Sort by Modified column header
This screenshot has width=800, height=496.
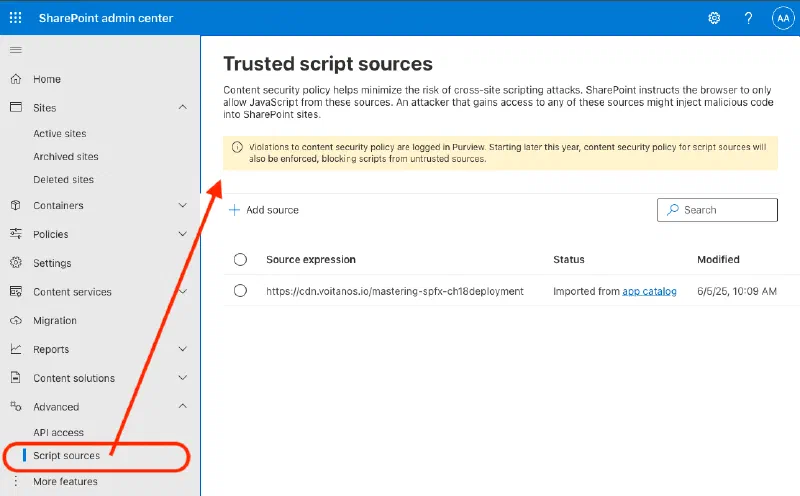click(718, 259)
